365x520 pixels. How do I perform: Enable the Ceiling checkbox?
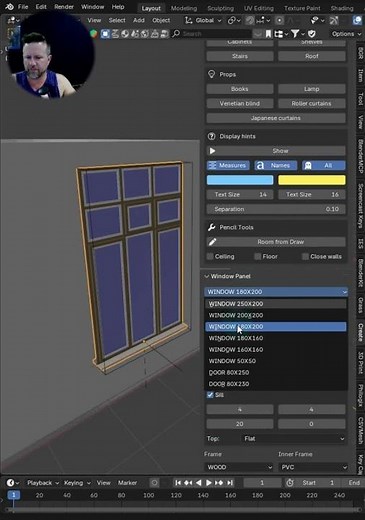(x=210, y=256)
